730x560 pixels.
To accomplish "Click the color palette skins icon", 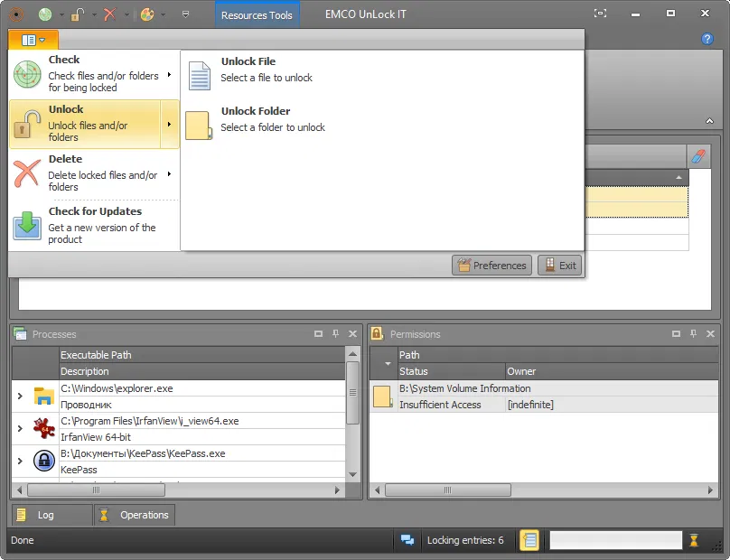I will (x=147, y=14).
